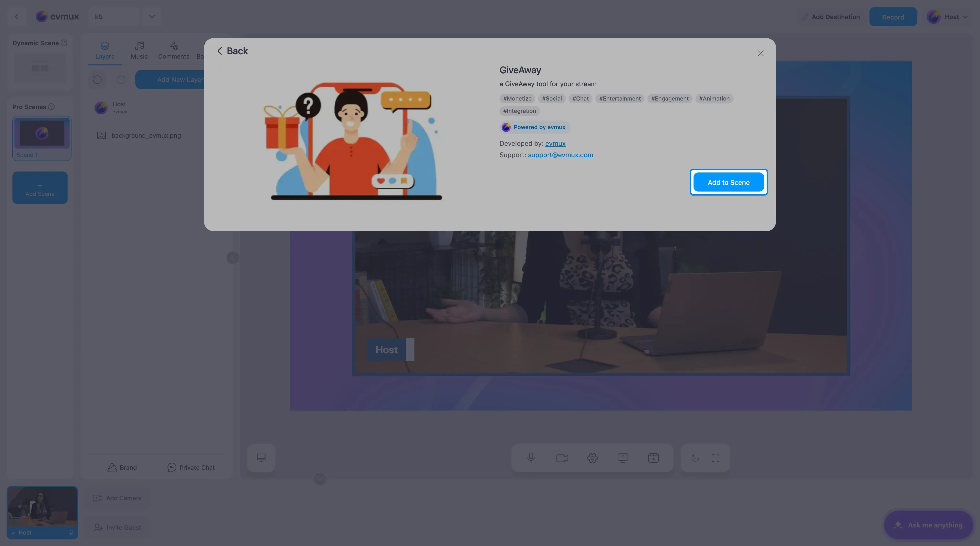Open support@evmux.com email link

coord(560,155)
